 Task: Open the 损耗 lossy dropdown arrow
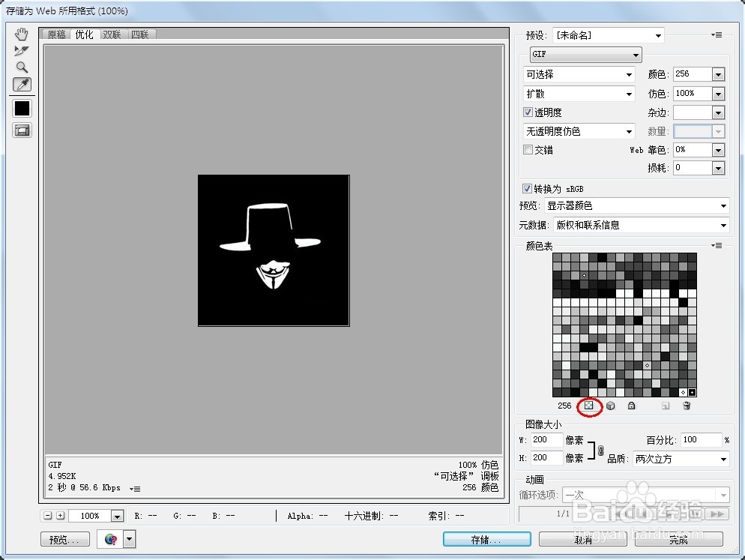coord(718,168)
